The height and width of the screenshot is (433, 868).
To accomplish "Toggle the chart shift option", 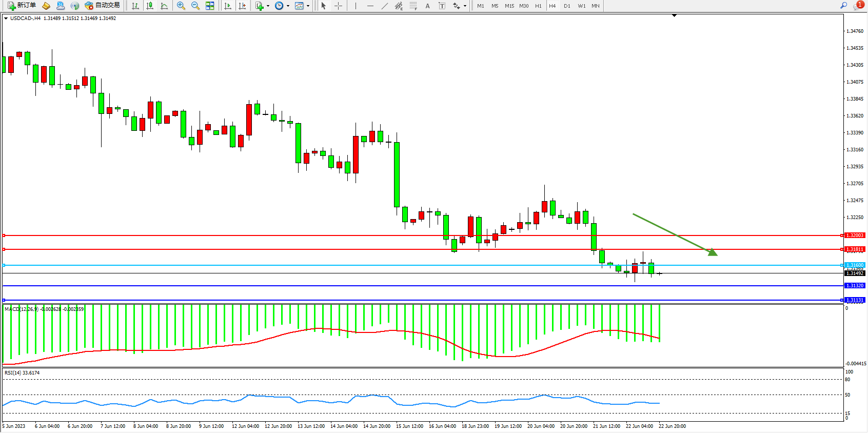I will (x=242, y=6).
